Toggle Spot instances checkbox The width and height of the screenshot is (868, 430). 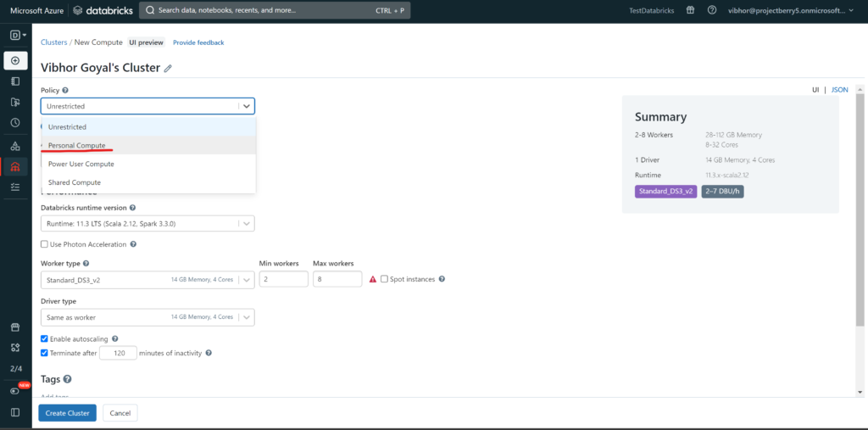click(384, 279)
